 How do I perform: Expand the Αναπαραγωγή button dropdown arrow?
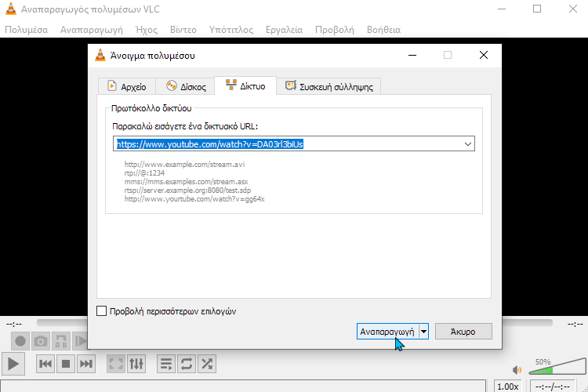[423, 332]
